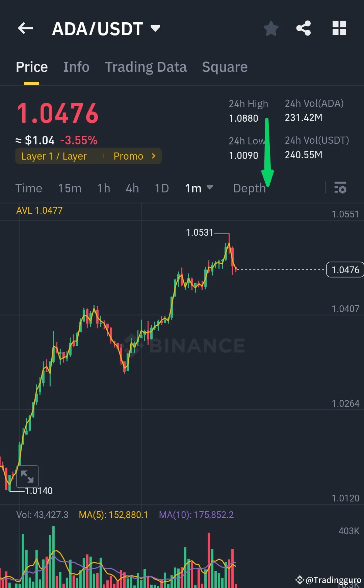Switch to the Trading Data tab
Viewport: 364px width, 588px height.
tap(146, 67)
